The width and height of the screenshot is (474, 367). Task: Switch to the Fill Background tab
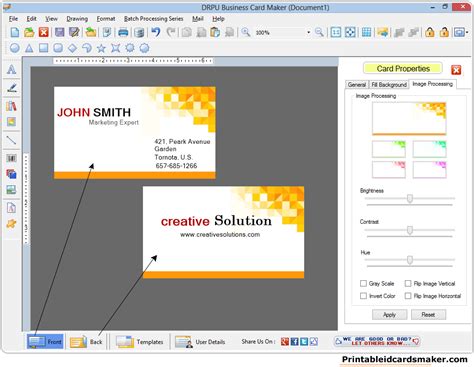tap(389, 85)
